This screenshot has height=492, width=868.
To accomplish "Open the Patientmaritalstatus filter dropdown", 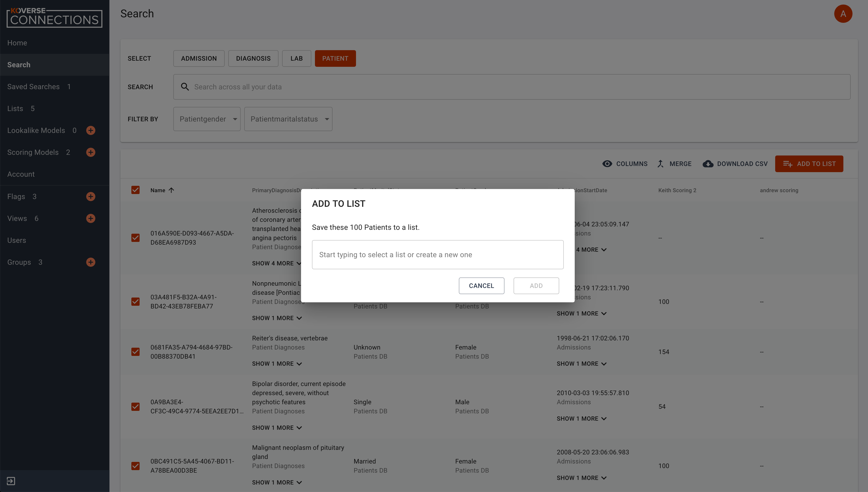I will (288, 119).
